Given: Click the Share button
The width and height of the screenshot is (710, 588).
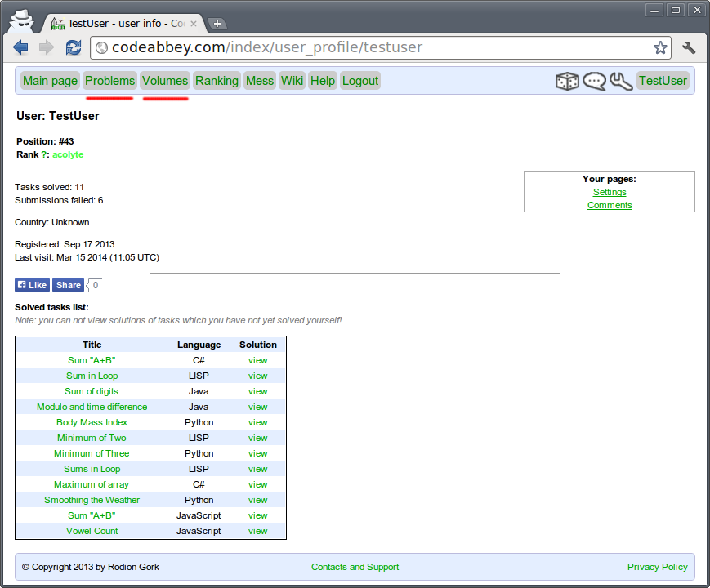Looking at the screenshot, I should click(x=68, y=284).
